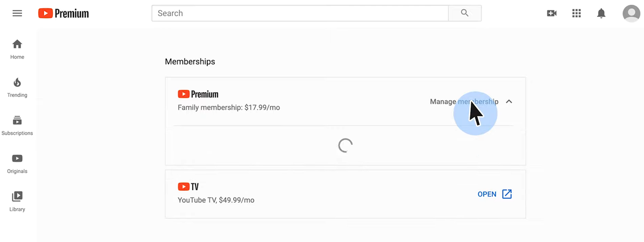Go to Trending in sidebar
This screenshot has width=644, height=242.
pyautogui.click(x=17, y=87)
